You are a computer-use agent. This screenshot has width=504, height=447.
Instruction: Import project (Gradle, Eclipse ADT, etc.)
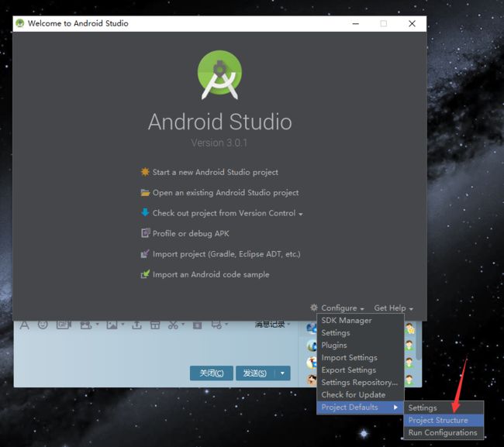(226, 254)
